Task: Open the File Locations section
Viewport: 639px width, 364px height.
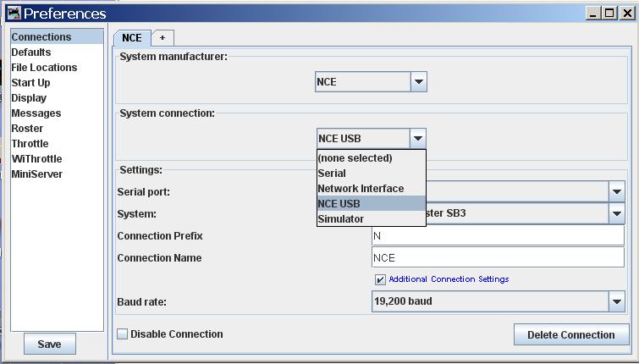Action: click(x=57, y=67)
